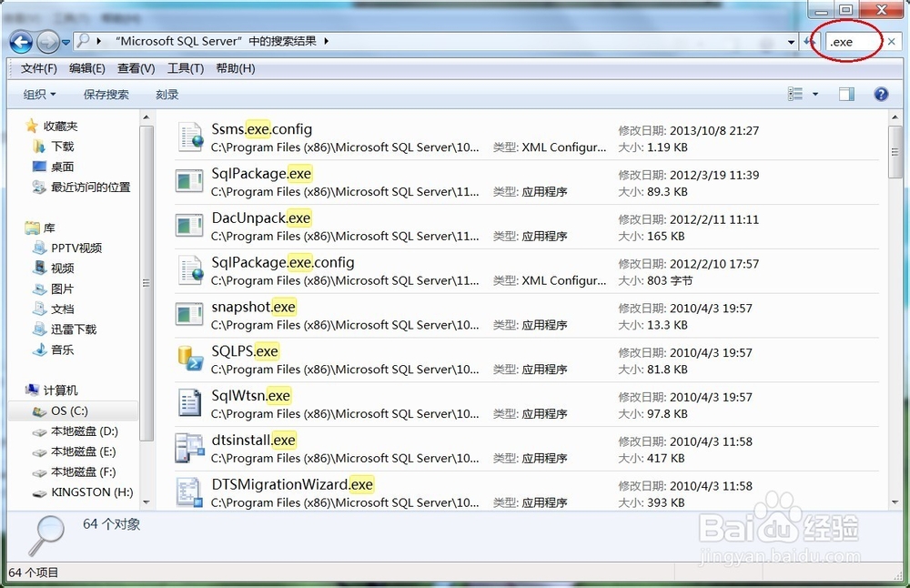Click the blue help question icon
910x588 pixels.
881,94
